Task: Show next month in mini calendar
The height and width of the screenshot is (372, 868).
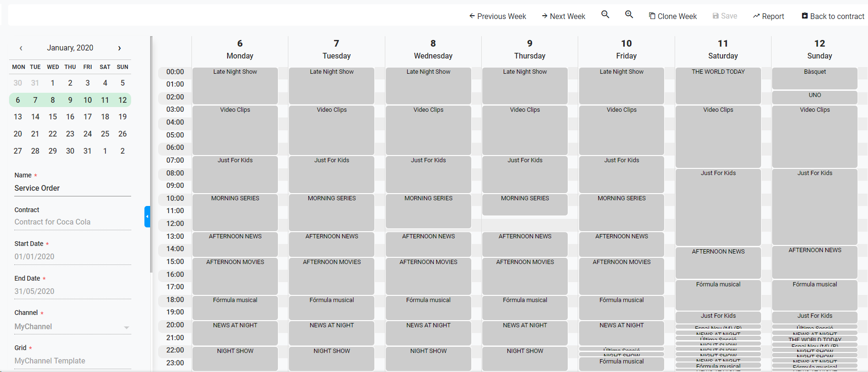Action: click(x=119, y=48)
